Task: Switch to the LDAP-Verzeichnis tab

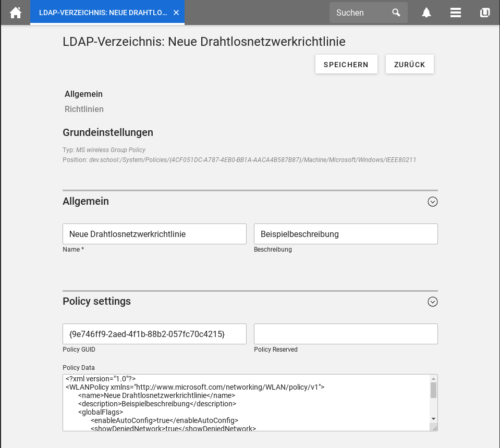Action: click(103, 13)
